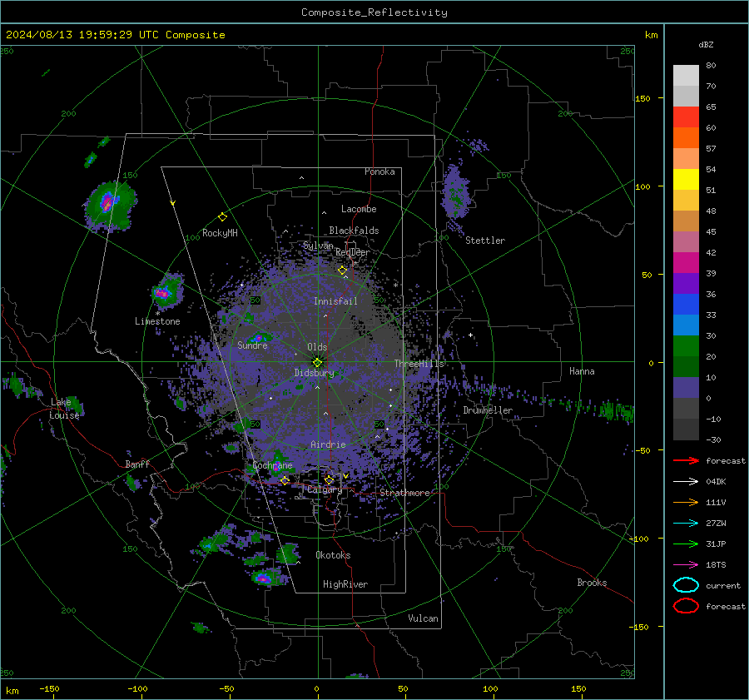Click the cyan 27ZW arrow icon

point(686,524)
